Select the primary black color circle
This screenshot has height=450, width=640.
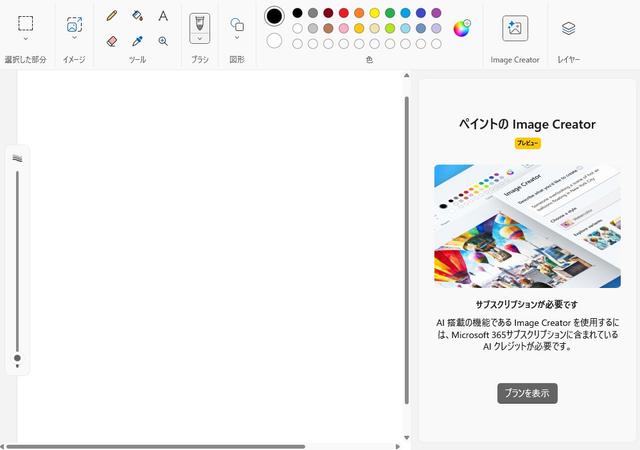pos(274,16)
